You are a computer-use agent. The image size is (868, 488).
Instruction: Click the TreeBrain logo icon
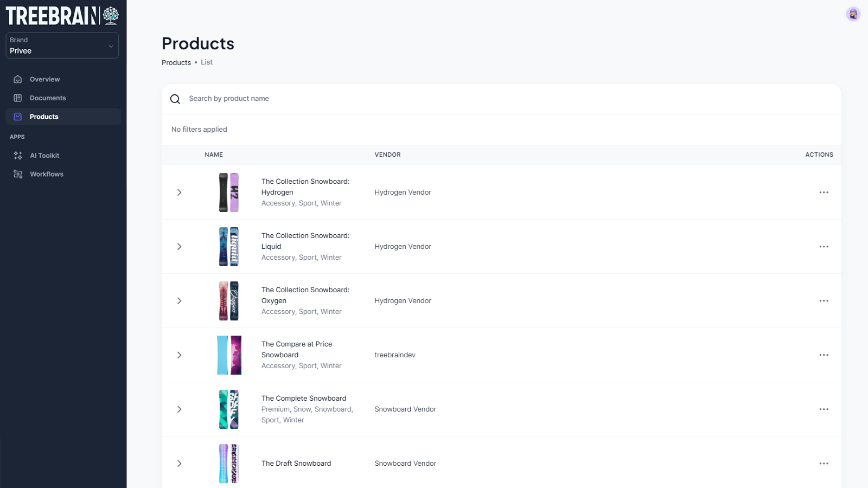[x=111, y=15]
